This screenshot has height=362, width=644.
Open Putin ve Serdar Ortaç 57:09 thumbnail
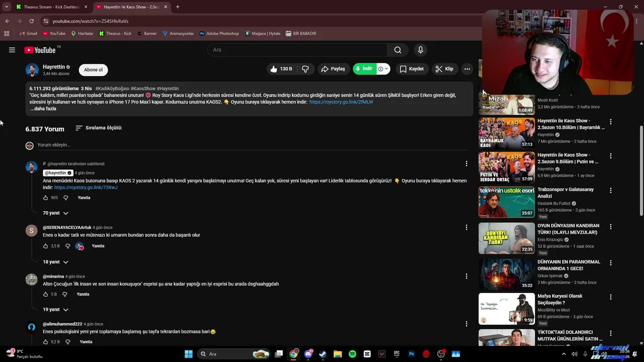[x=507, y=167]
